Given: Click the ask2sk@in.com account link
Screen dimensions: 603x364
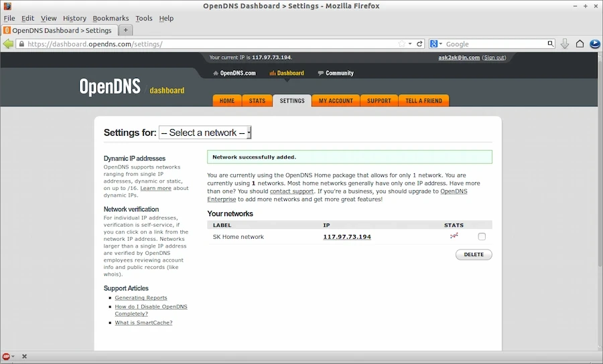Looking at the screenshot, I should click(x=459, y=58).
